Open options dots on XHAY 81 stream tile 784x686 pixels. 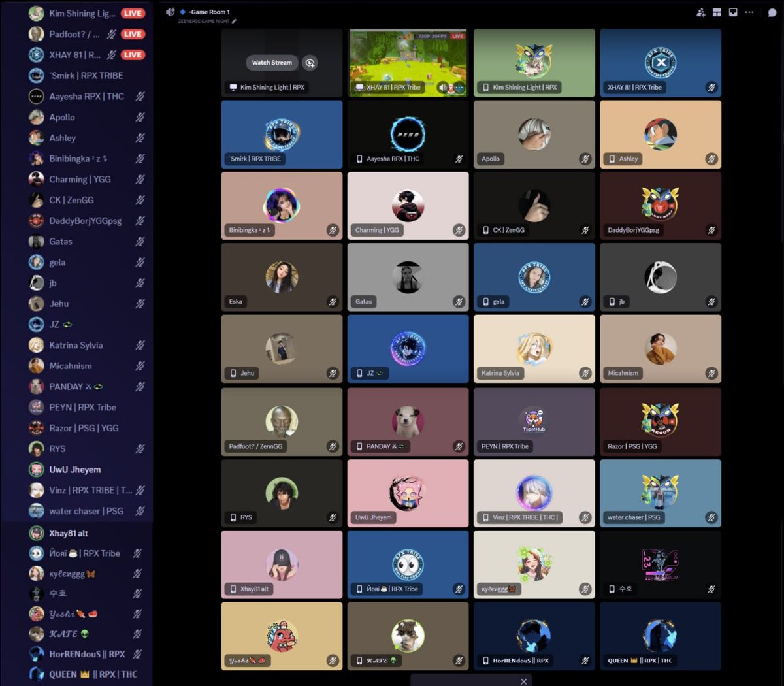point(459,88)
